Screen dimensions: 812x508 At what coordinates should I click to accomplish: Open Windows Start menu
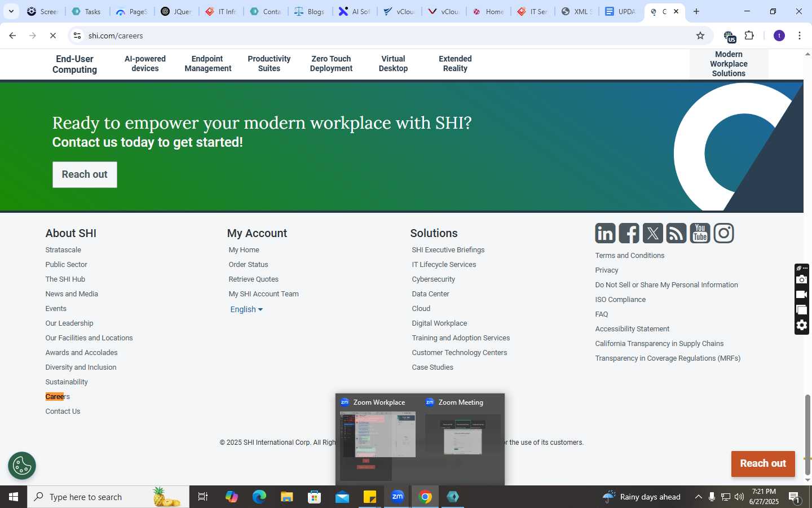14,497
